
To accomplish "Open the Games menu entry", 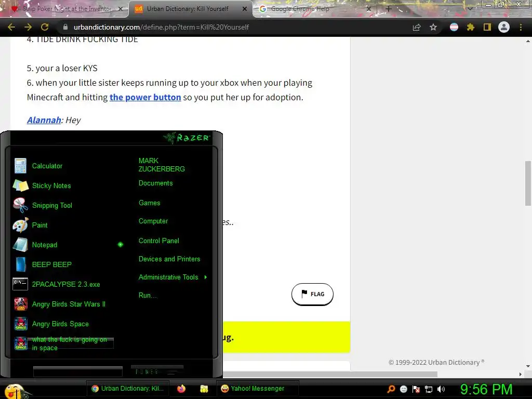I will point(149,203).
